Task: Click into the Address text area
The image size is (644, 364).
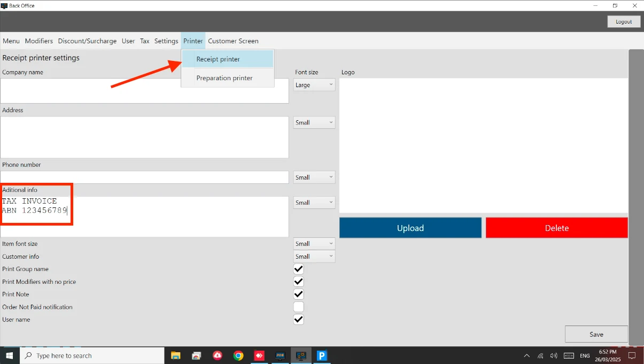Action: pyautogui.click(x=144, y=137)
